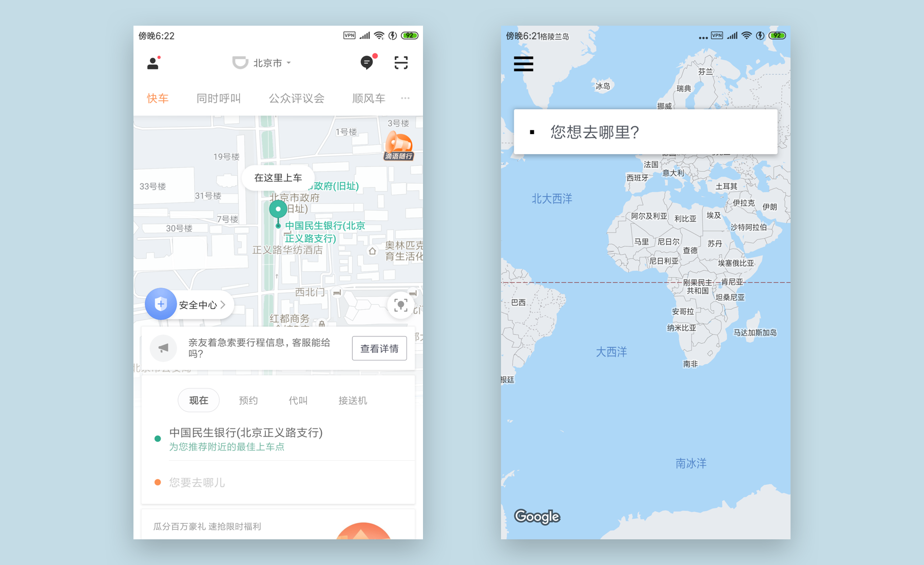Tap the 马达加斯加岛 label
Viewport: 924px width, 565px height.
[x=755, y=332]
